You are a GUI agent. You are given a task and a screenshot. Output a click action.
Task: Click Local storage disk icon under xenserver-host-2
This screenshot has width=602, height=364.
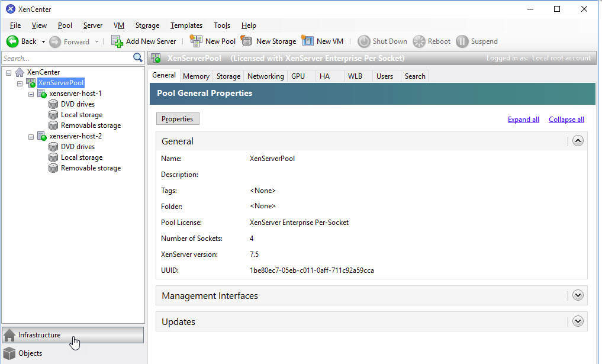53,157
